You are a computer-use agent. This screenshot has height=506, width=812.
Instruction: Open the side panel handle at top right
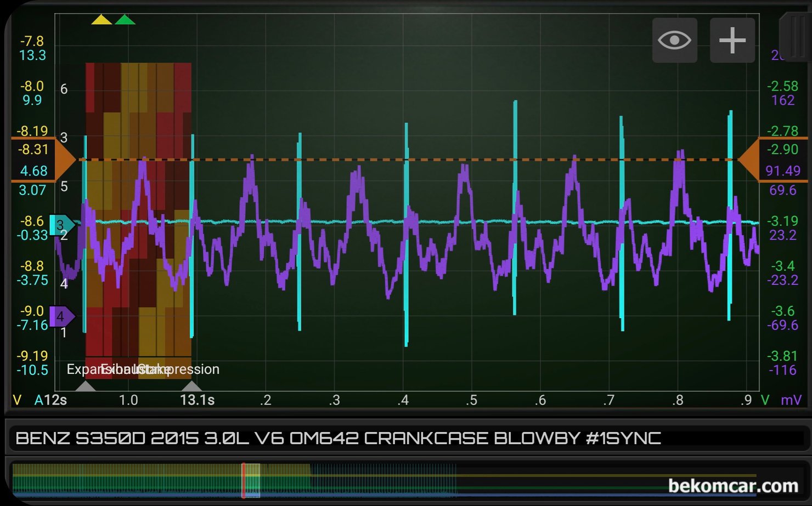(x=796, y=36)
